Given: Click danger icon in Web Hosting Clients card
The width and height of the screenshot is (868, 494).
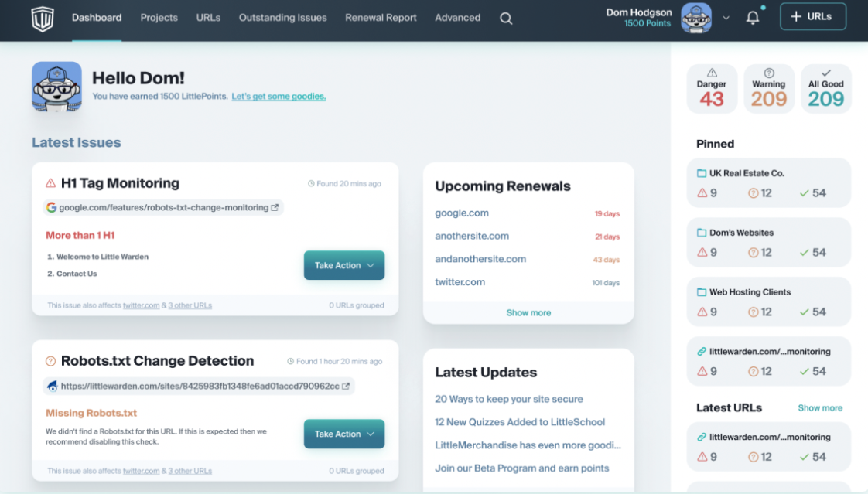Looking at the screenshot, I should coord(702,312).
